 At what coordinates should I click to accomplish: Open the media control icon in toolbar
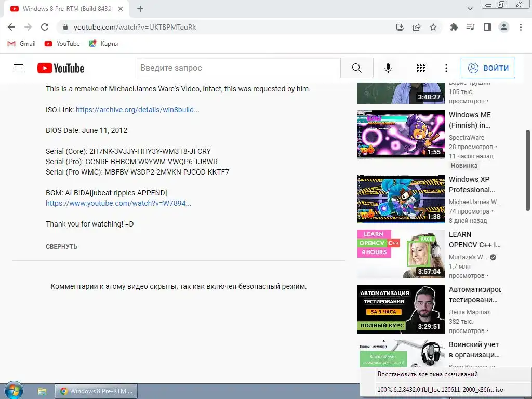[470, 27]
